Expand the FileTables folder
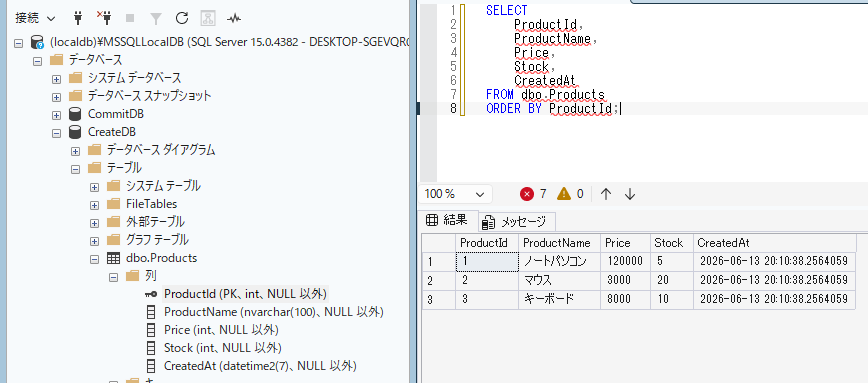This screenshot has height=383, width=868. [x=94, y=205]
